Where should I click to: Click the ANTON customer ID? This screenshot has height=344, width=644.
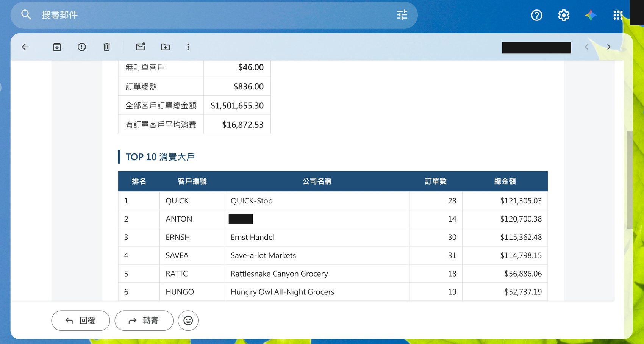(179, 219)
